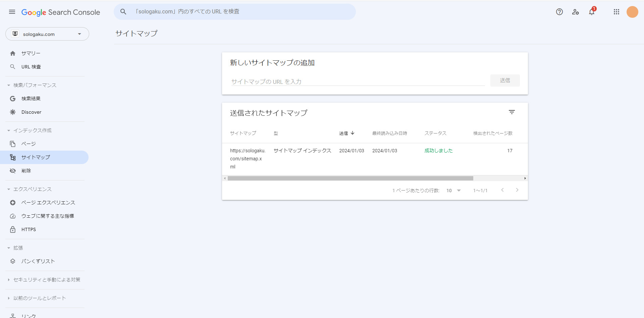
Task: Open the notifications bell
Action: pos(592,12)
